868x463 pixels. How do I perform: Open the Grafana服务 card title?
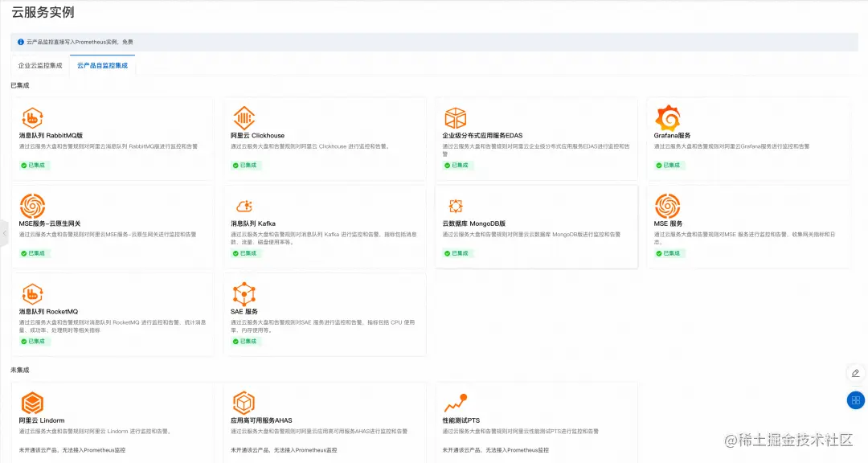point(672,135)
